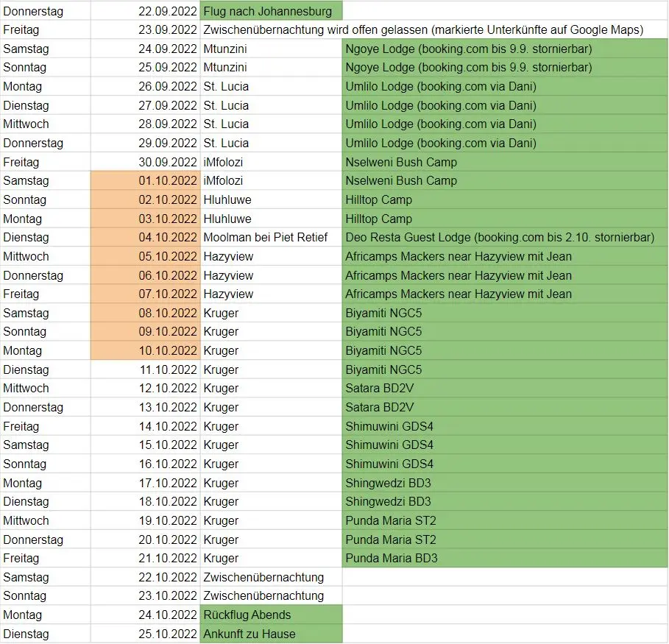The image size is (669, 644).
Task: Click the Punda Maria BD3 cell
Action: tap(505, 558)
